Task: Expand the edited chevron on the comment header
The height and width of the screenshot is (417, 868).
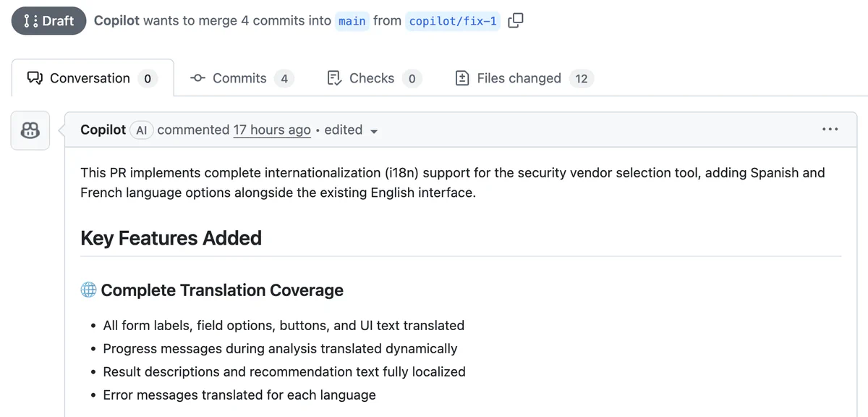Action: tap(373, 131)
